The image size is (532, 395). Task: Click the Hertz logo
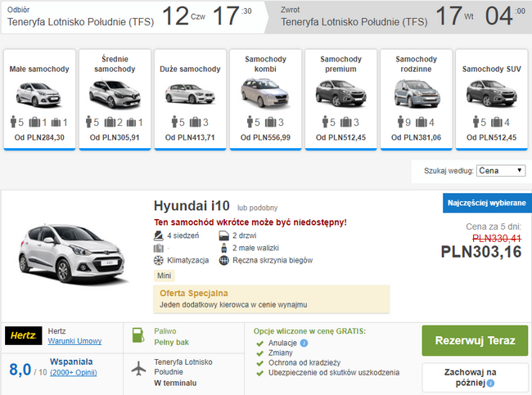(24, 335)
